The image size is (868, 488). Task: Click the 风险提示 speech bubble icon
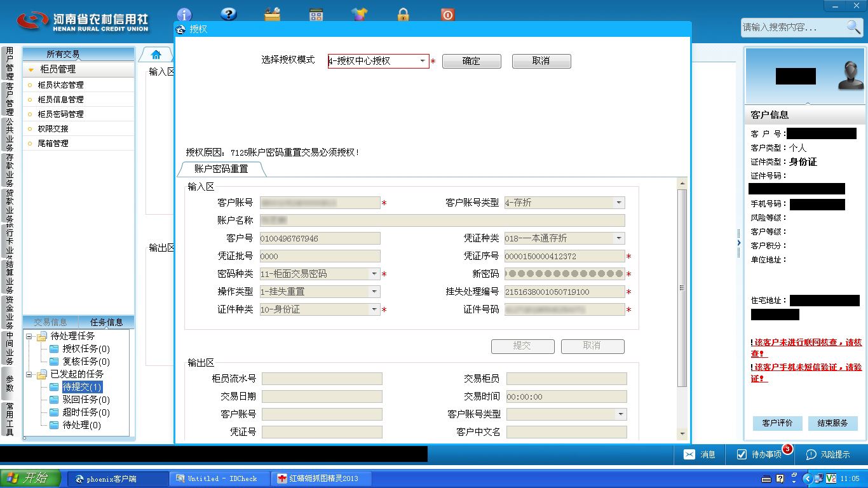click(811, 454)
